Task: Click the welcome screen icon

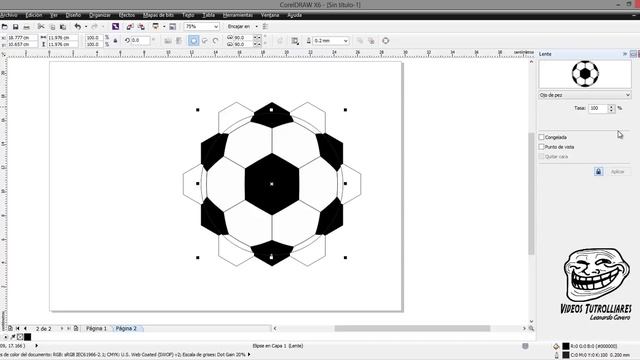Action: [173, 27]
